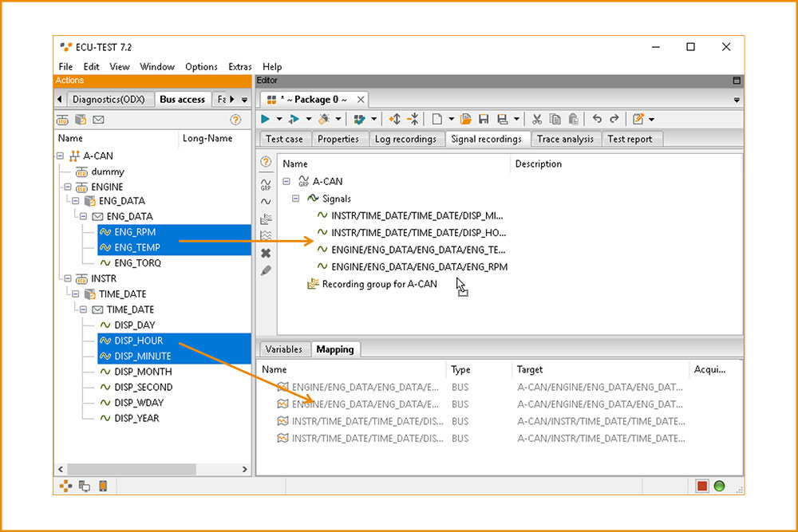This screenshot has width=798, height=532.
Task: Click the new document page icon
Action: tap(437, 119)
